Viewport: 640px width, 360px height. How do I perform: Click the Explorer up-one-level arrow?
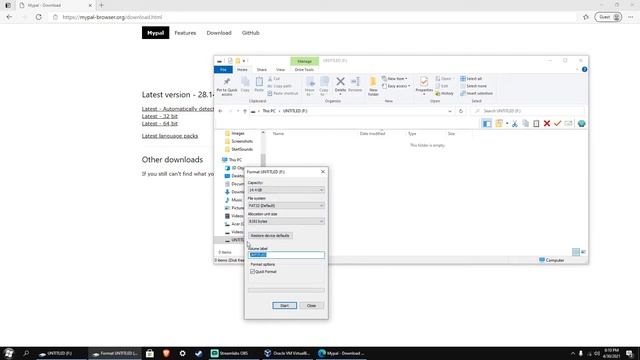coord(245,111)
